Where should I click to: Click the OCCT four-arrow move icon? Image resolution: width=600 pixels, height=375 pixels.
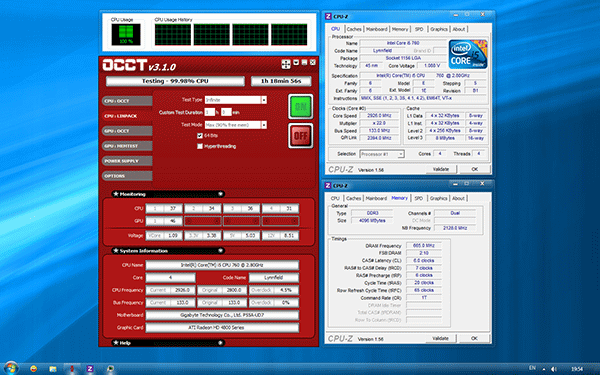click(x=286, y=64)
